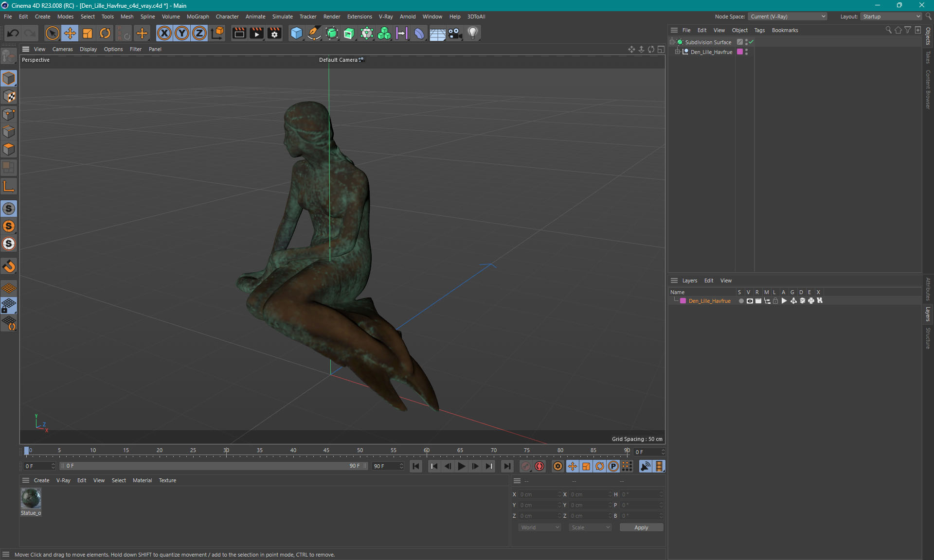Image resolution: width=934 pixels, height=560 pixels.
Task: Click the search icon in Object manager
Action: tap(888, 30)
